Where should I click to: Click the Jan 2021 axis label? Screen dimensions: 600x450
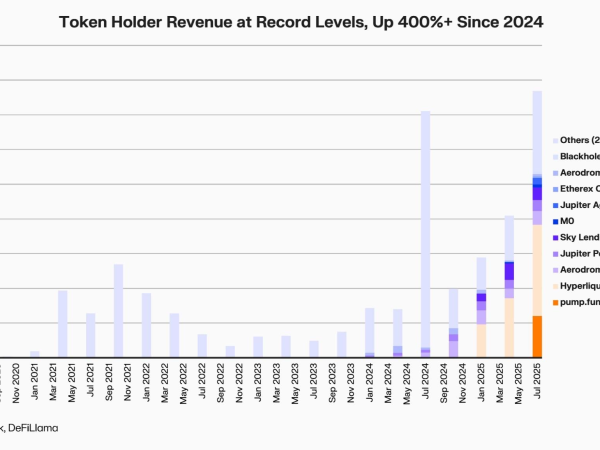pos(35,382)
